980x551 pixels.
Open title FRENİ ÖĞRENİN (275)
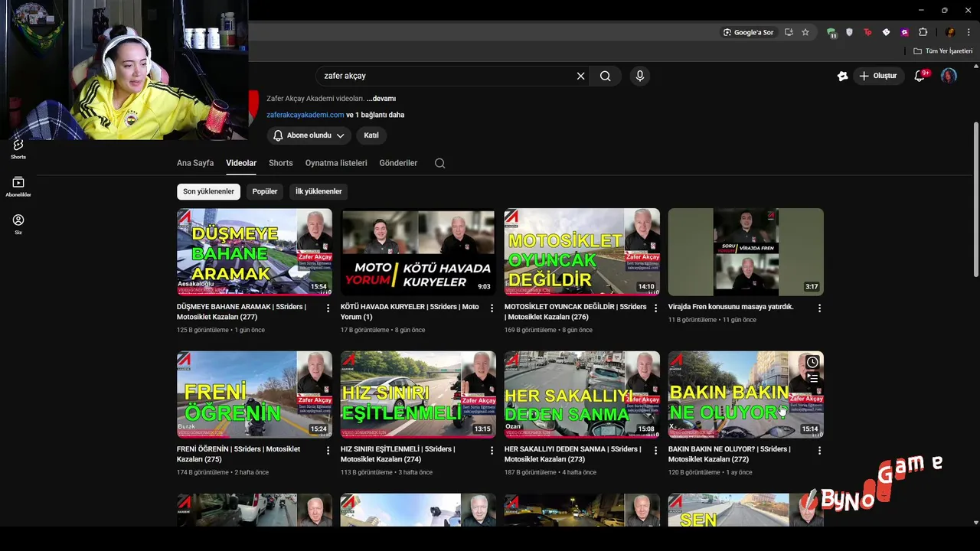tap(238, 454)
